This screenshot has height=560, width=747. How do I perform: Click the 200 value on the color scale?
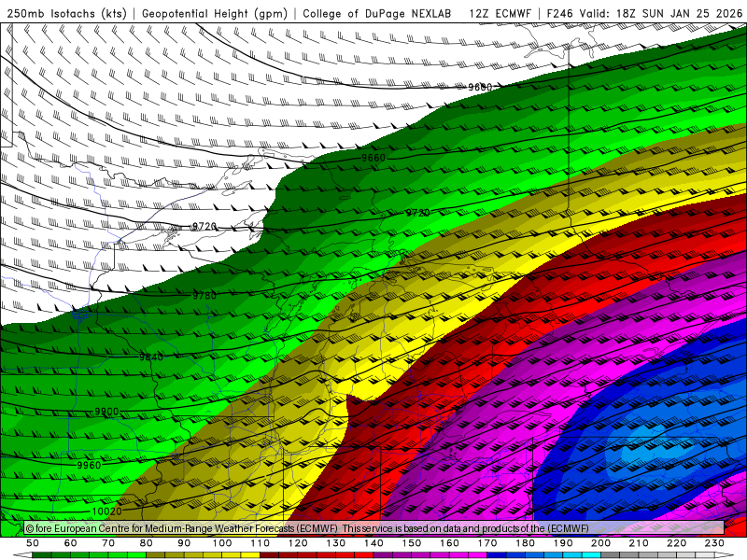[600, 543]
